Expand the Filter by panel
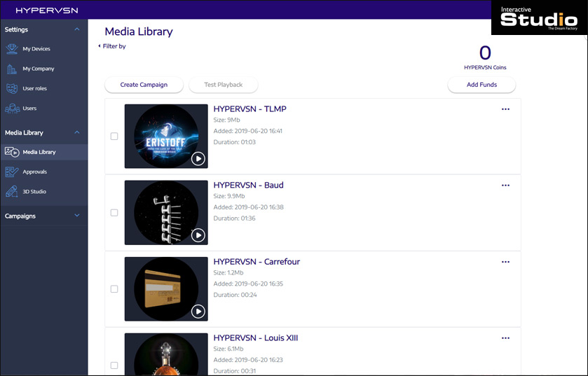 coord(111,46)
